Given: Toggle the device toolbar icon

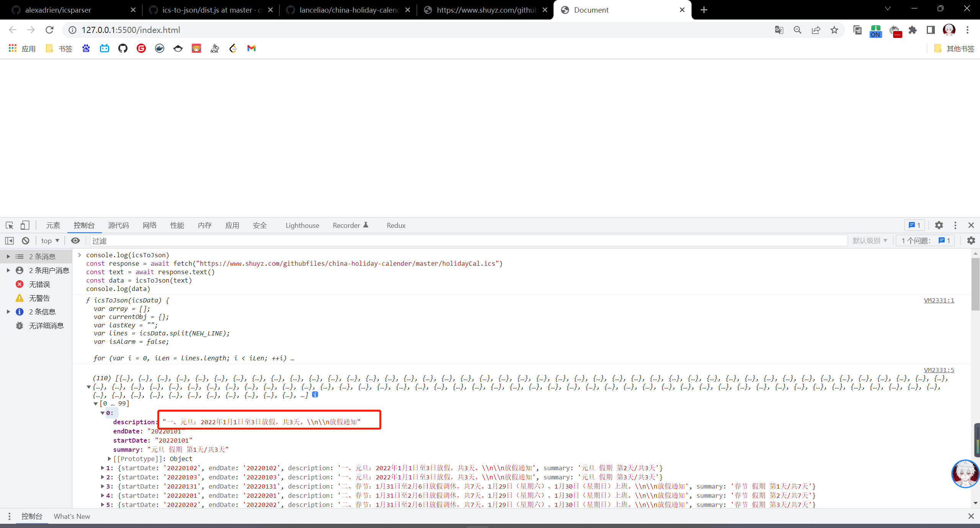Looking at the screenshot, I should click(x=25, y=225).
